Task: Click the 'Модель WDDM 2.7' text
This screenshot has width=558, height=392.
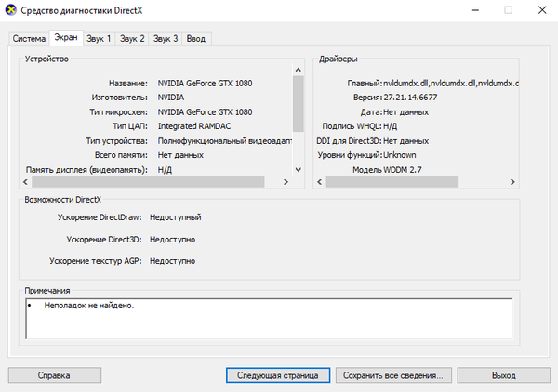Action: (387, 170)
